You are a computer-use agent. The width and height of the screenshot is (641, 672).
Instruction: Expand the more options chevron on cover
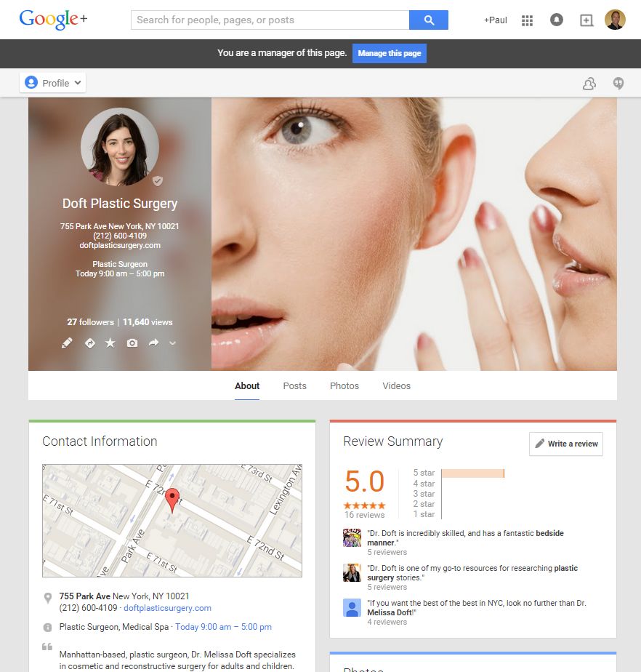pyautogui.click(x=172, y=343)
